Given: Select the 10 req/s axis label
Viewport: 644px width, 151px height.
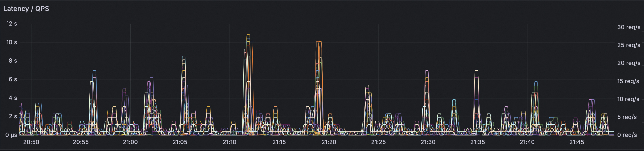Looking at the screenshot, I should [628, 99].
